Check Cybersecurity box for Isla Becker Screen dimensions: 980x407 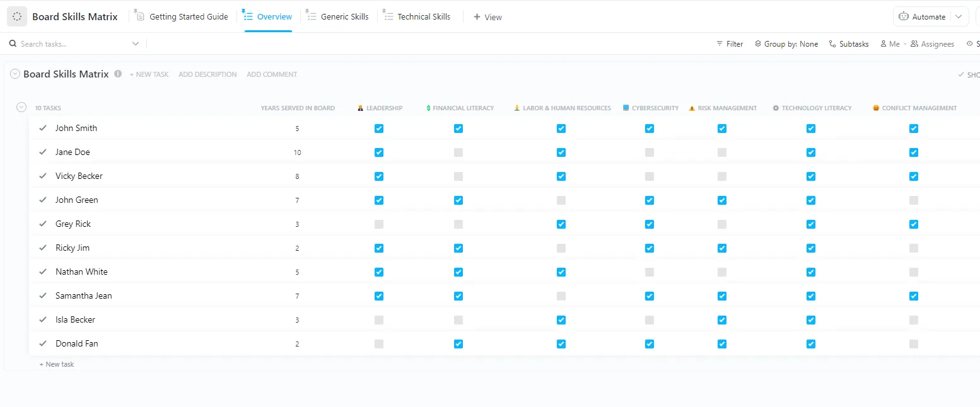[650, 320]
